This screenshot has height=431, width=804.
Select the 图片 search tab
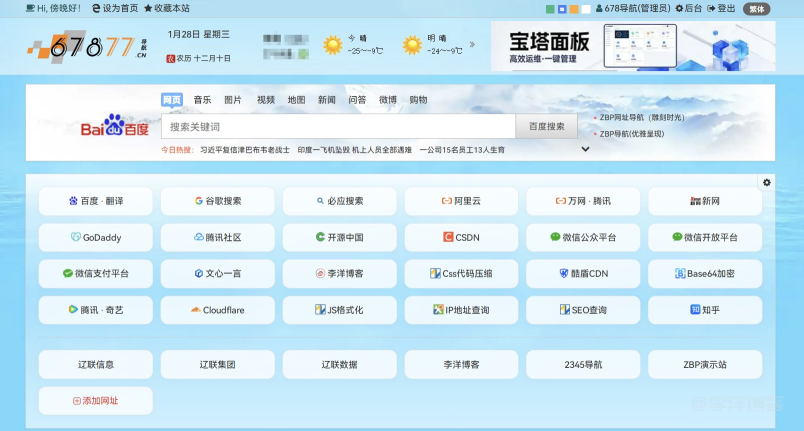tap(233, 100)
